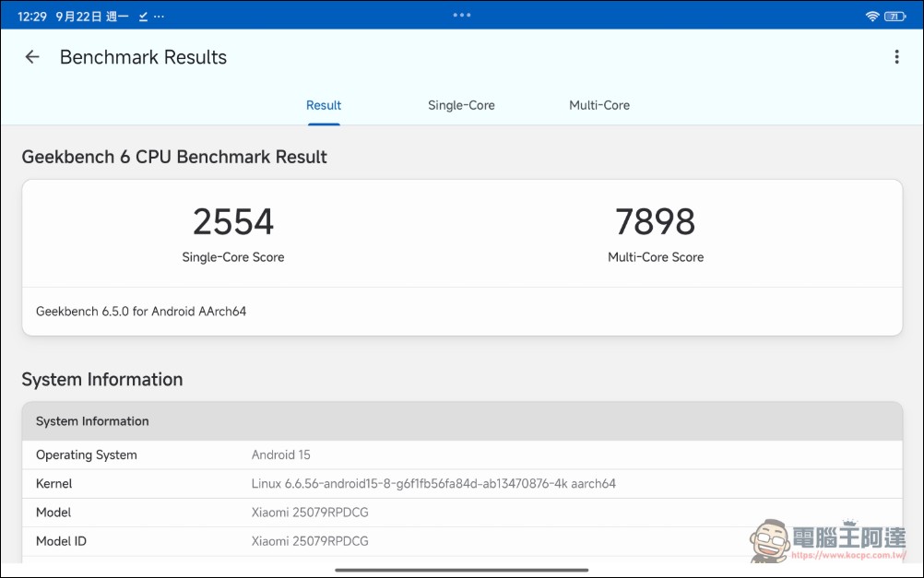Tap the battery indicator icon
Viewport: 924px width, 578px height.
click(x=894, y=16)
